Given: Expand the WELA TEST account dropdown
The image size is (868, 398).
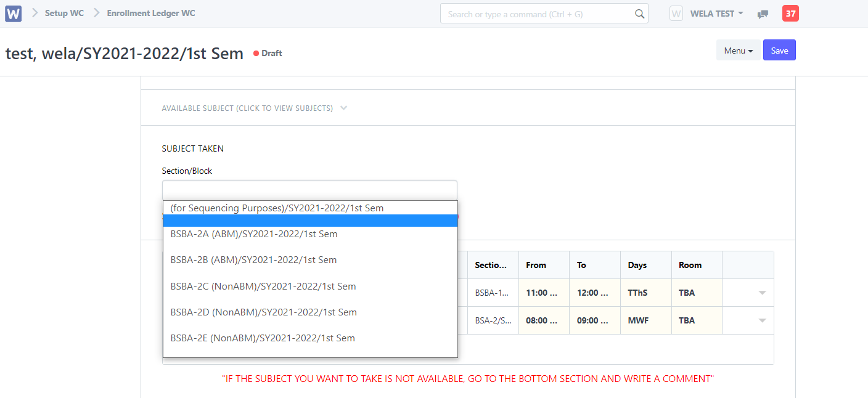Looking at the screenshot, I should click(716, 13).
